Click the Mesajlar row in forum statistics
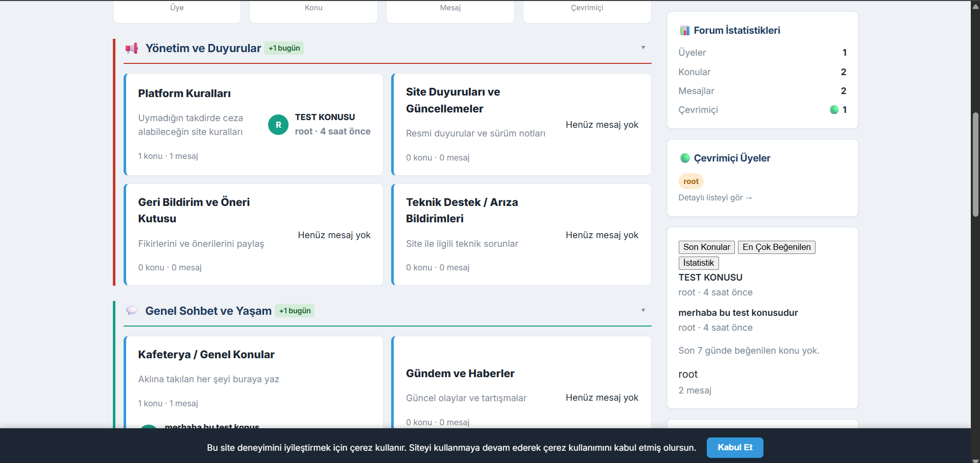This screenshot has width=980, height=463. point(762,91)
